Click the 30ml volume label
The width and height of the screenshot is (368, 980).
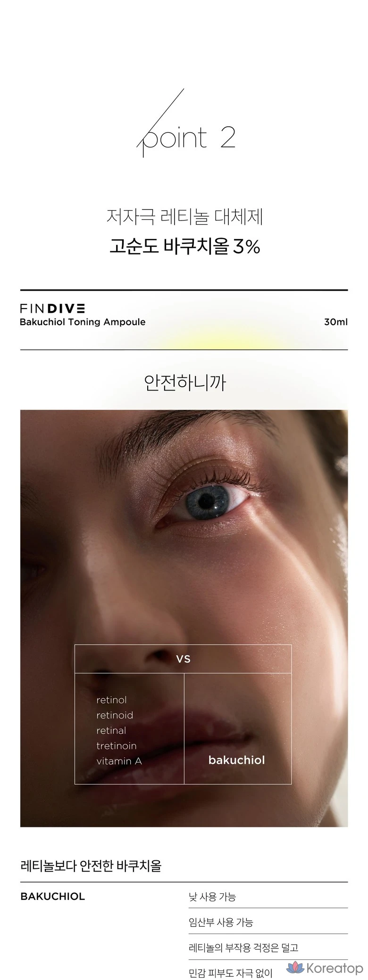[x=336, y=322]
